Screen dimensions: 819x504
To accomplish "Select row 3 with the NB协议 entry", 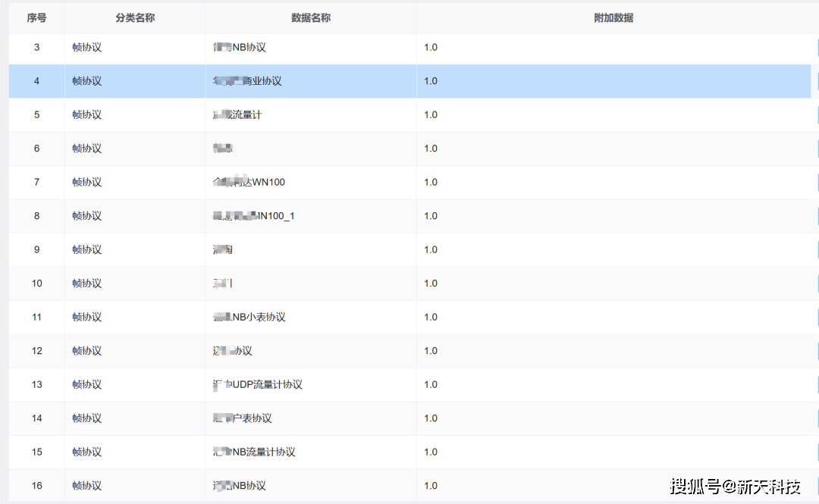I will click(240, 47).
